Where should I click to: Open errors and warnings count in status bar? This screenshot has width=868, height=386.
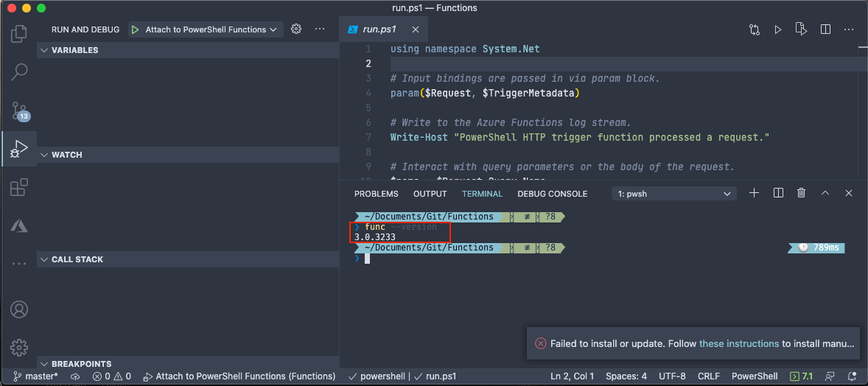[112, 376]
